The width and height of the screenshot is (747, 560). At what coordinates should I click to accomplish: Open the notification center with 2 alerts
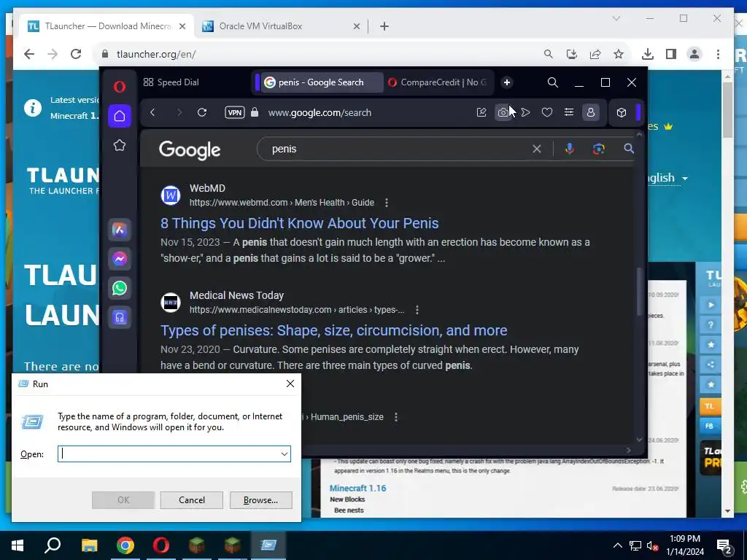point(724,545)
